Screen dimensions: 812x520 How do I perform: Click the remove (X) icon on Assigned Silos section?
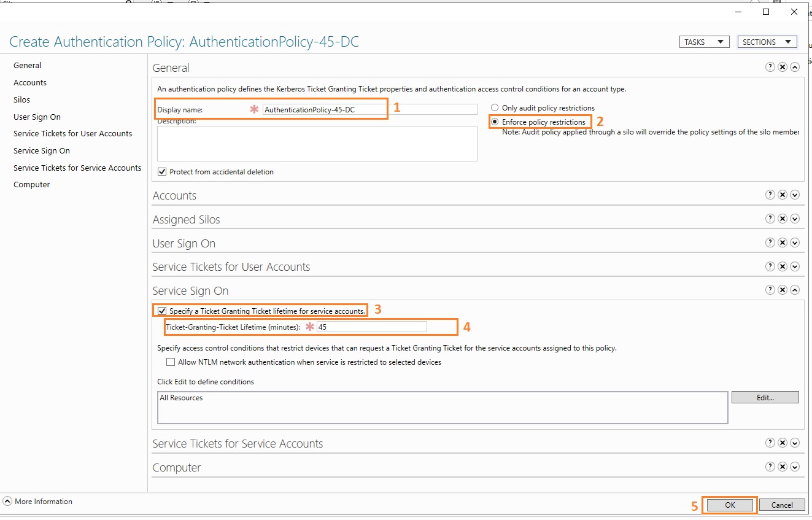[783, 219]
